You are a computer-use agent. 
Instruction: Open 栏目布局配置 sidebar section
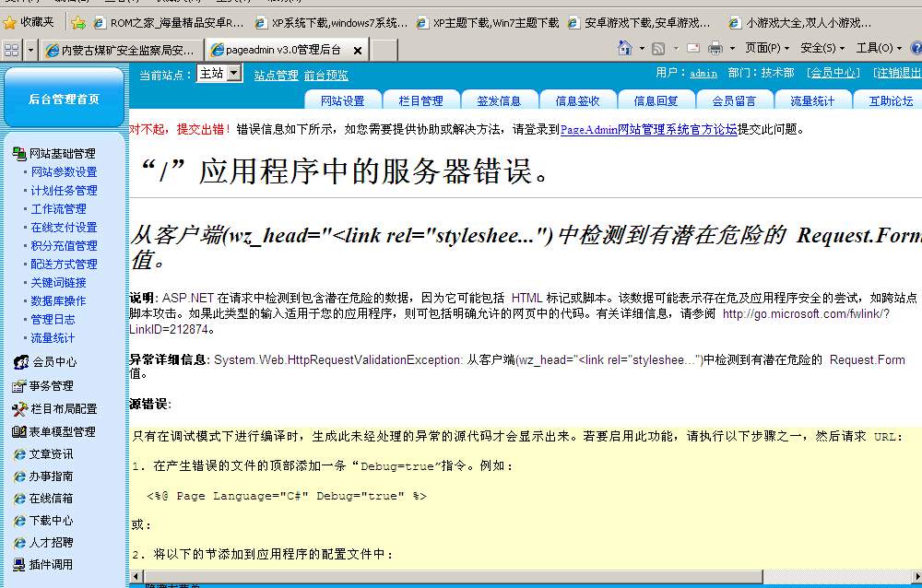point(63,408)
